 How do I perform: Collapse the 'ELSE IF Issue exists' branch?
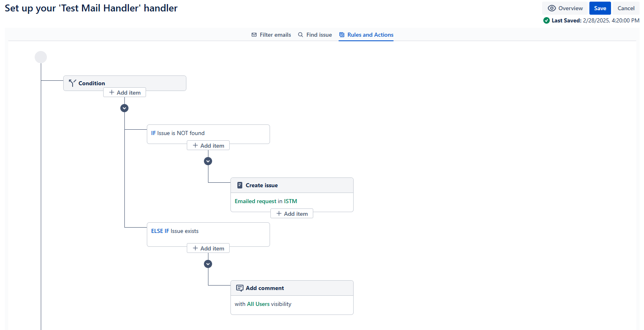pyautogui.click(x=208, y=264)
